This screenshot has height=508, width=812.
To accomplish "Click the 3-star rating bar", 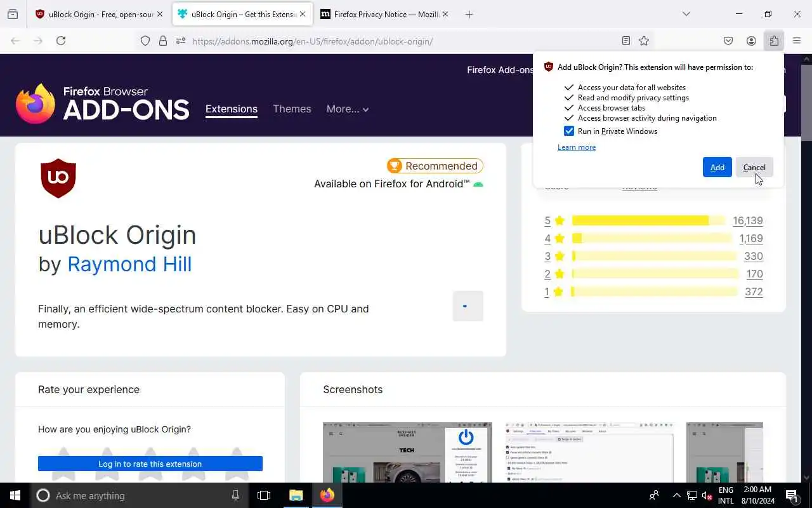I will 655,256.
